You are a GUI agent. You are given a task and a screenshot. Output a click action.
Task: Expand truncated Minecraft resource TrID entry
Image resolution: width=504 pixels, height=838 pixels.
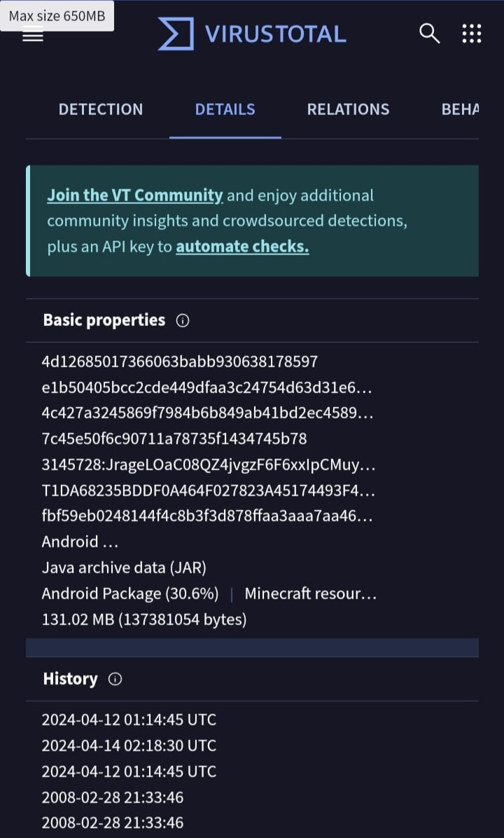click(311, 593)
